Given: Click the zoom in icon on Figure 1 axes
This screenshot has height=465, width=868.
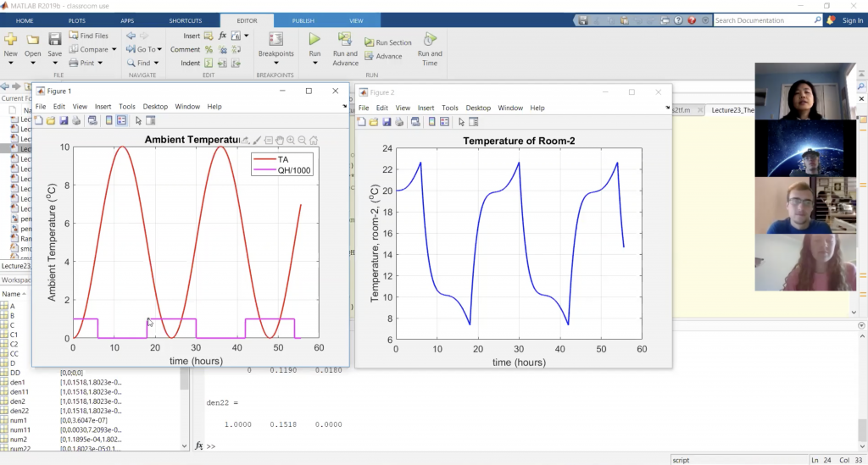Looking at the screenshot, I should point(291,140).
